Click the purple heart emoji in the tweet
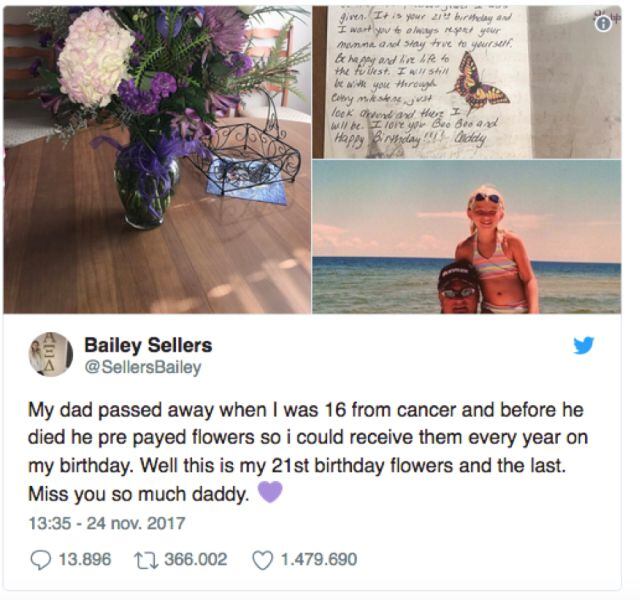The image size is (640, 600). point(270,491)
